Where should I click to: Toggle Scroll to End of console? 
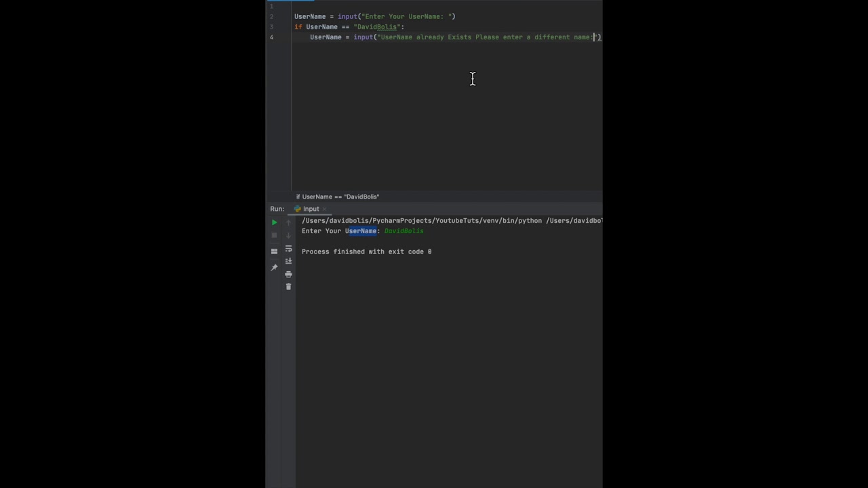[x=288, y=261]
